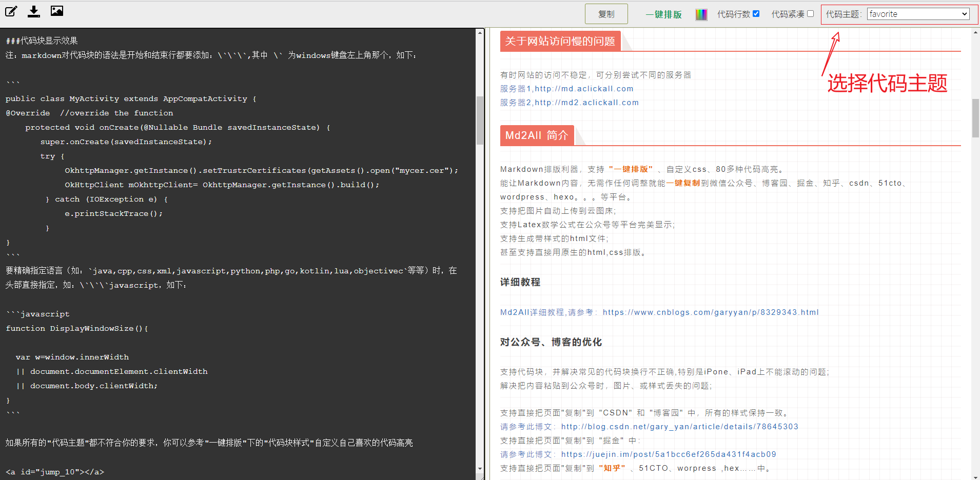Click the 'protected void onCreate' code line
The image size is (980, 480).
pyautogui.click(x=178, y=127)
